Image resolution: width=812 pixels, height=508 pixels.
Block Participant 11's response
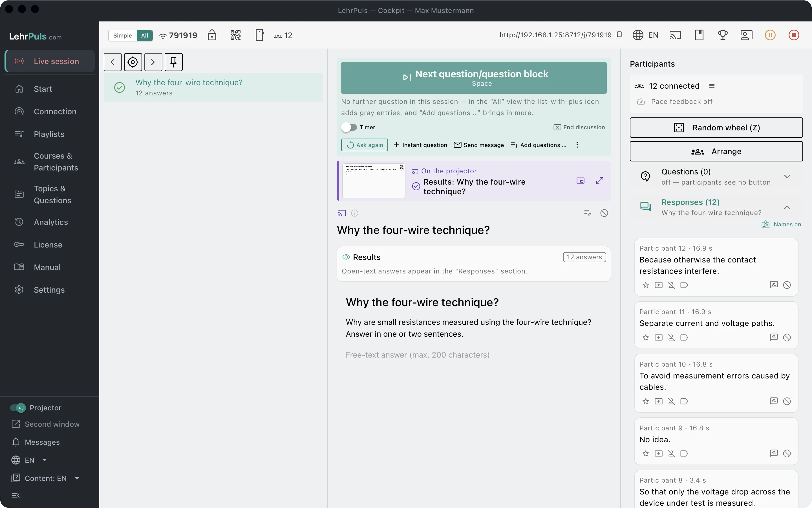coord(787,337)
